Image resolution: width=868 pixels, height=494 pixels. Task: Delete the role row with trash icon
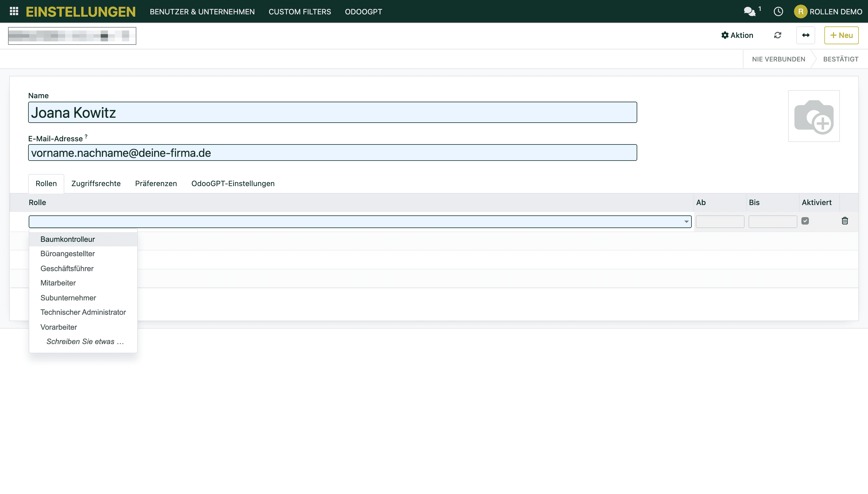pos(844,221)
